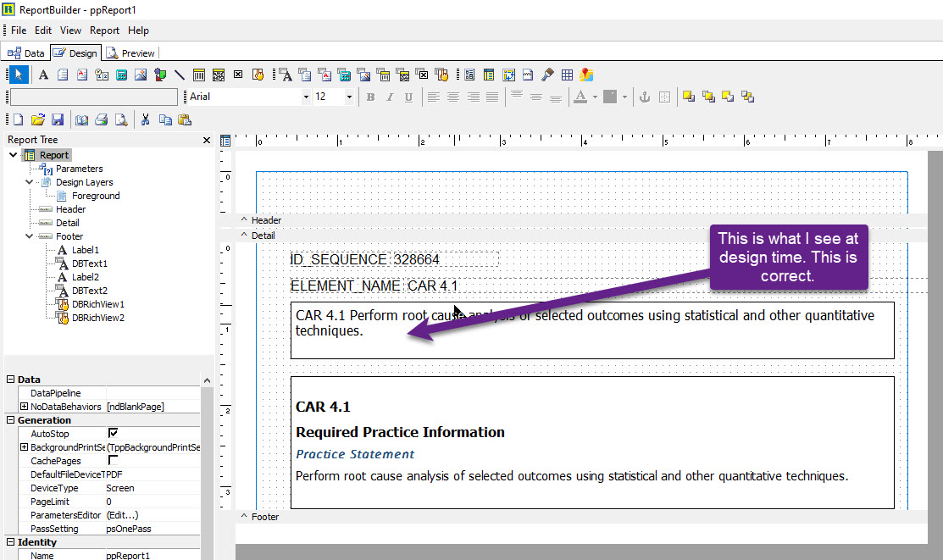Switch to the Data tab
943x560 pixels.
pyautogui.click(x=26, y=53)
